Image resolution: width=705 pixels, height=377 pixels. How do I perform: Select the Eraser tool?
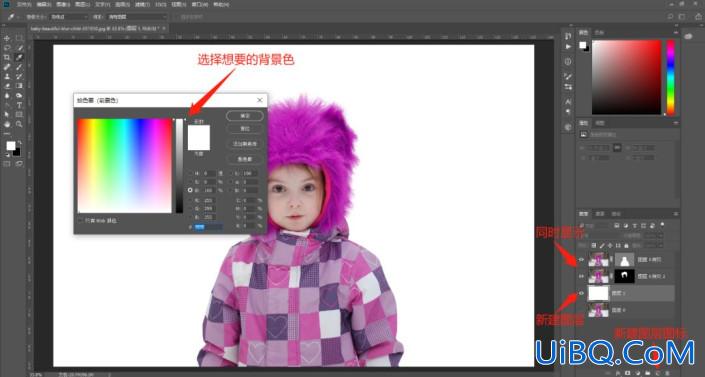click(x=7, y=86)
